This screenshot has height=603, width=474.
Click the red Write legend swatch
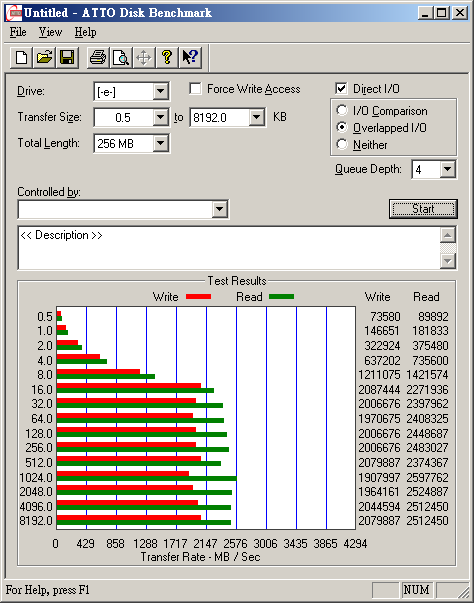point(198,297)
